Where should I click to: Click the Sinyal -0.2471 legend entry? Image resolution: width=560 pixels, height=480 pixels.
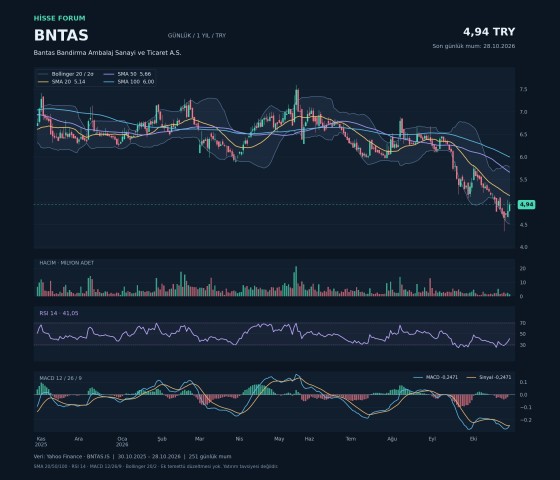[x=489, y=377]
